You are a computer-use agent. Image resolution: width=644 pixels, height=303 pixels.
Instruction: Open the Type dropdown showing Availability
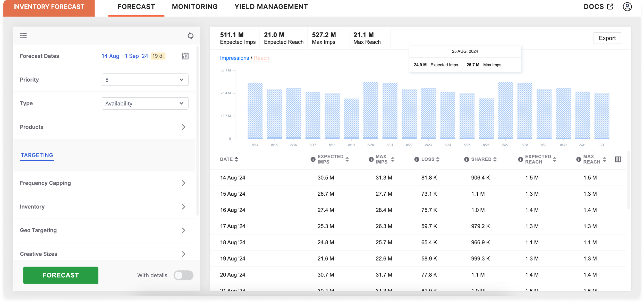[145, 103]
